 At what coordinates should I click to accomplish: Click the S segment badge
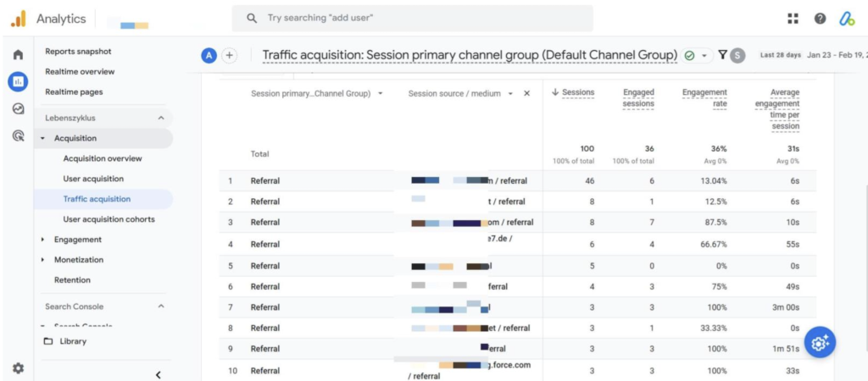click(x=737, y=55)
